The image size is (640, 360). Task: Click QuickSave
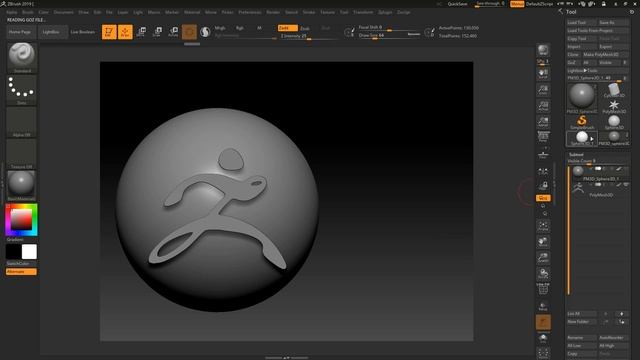coord(458,4)
